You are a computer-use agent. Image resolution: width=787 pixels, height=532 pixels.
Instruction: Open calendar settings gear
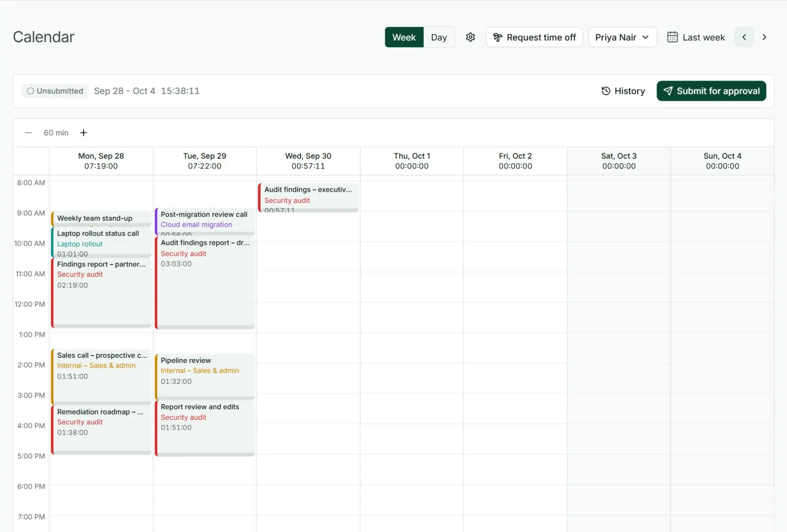(x=470, y=37)
